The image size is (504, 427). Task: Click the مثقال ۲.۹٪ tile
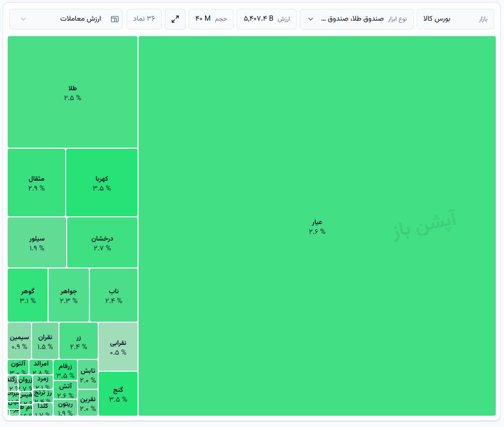[x=36, y=182]
